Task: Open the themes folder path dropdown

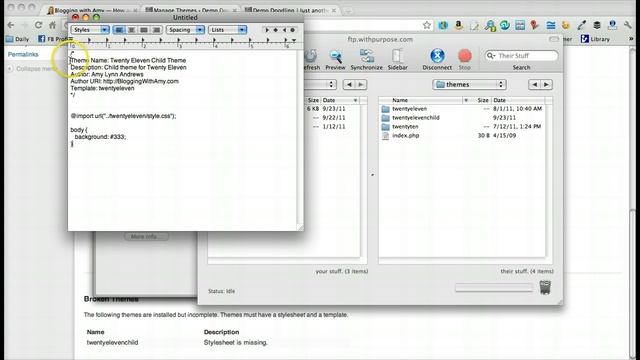Action: pyautogui.click(x=469, y=84)
